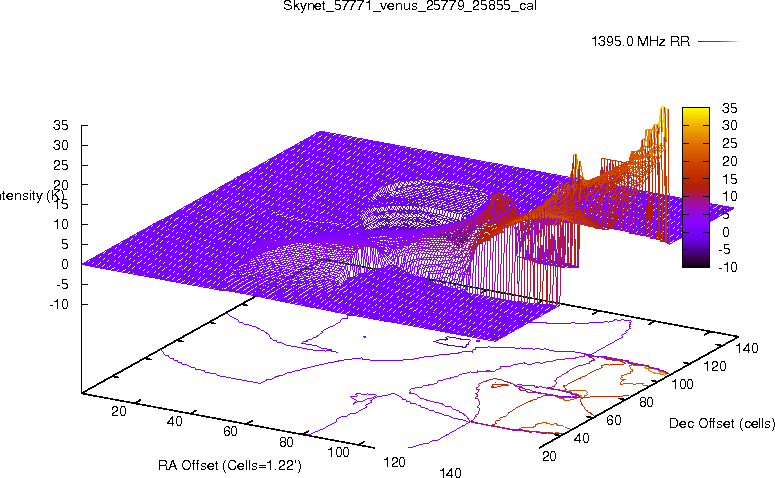Click the -10 label on the color bar

pos(727,267)
